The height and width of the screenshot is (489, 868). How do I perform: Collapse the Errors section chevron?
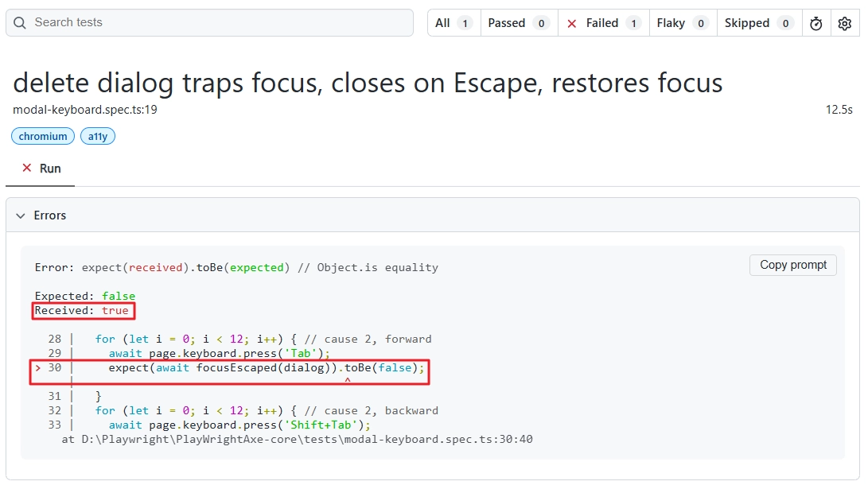click(x=21, y=215)
